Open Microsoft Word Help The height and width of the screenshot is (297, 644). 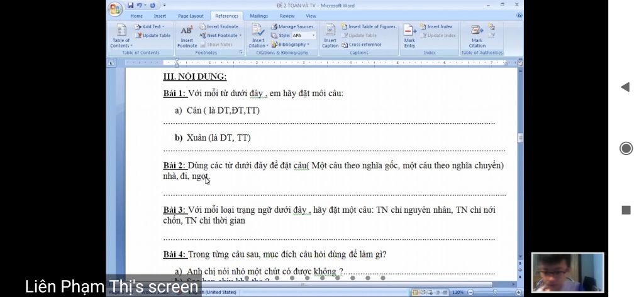coord(519,16)
